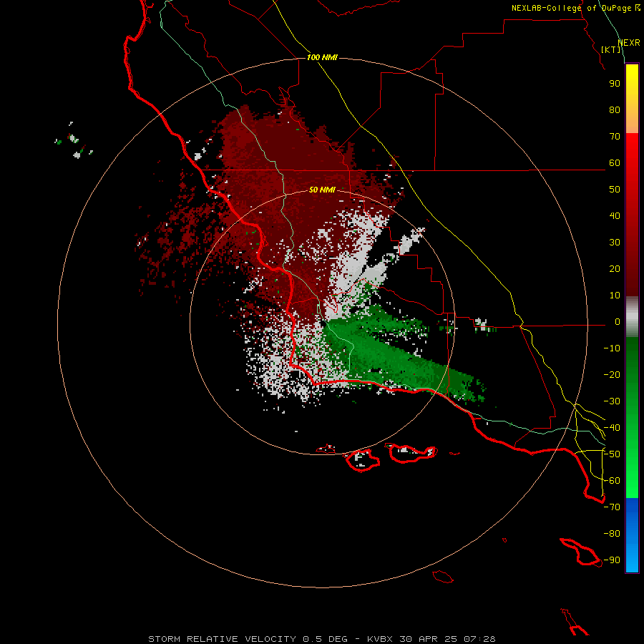Click the 30 APR 25 date in caption
The width and height of the screenshot is (644, 644).
click(x=429, y=639)
